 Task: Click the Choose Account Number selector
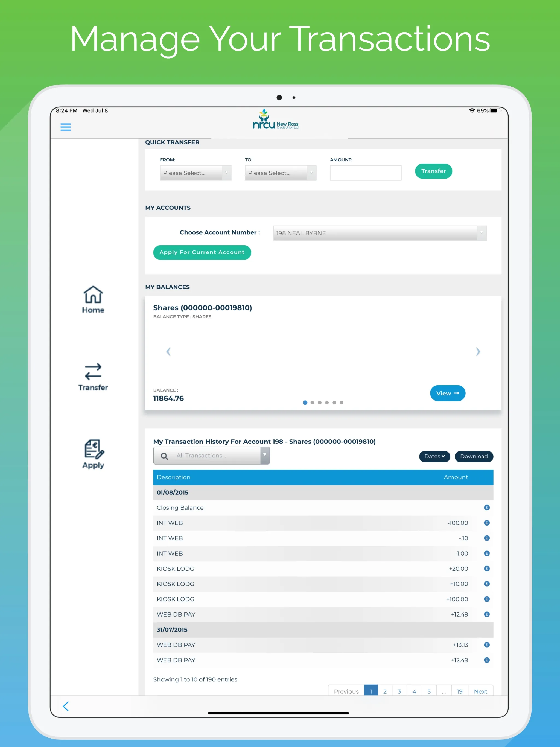379,232
